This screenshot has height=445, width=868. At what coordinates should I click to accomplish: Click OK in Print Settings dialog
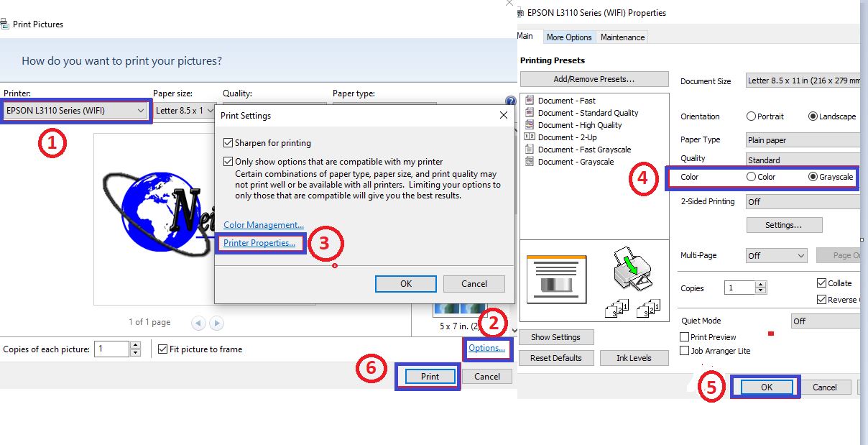(x=406, y=284)
